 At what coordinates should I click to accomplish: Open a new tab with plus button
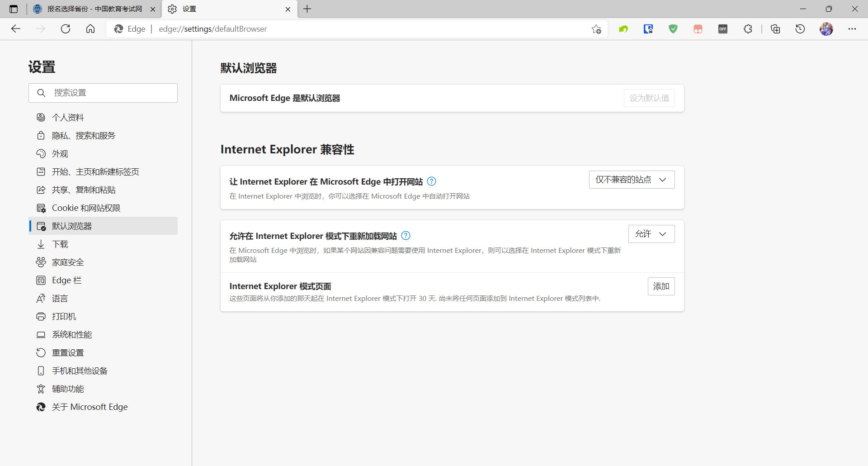(307, 9)
